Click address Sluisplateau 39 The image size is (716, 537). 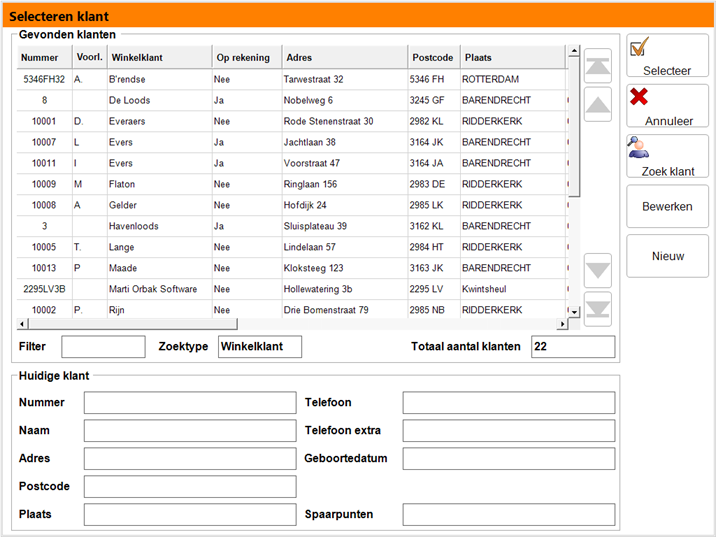point(315,226)
